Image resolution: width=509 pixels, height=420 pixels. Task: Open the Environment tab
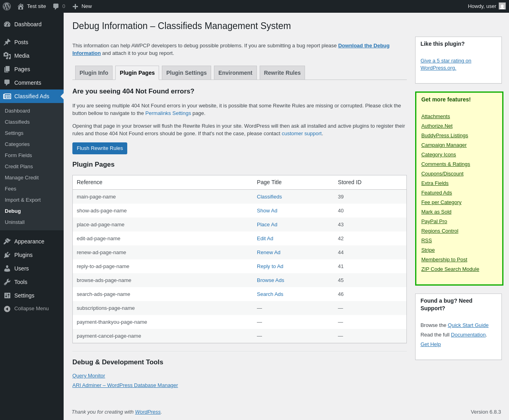[235, 73]
